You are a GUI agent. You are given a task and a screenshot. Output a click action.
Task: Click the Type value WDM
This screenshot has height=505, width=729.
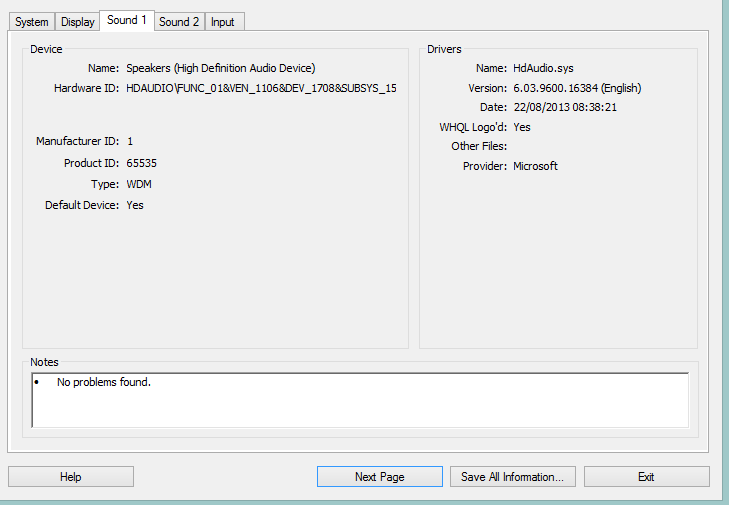click(x=139, y=184)
